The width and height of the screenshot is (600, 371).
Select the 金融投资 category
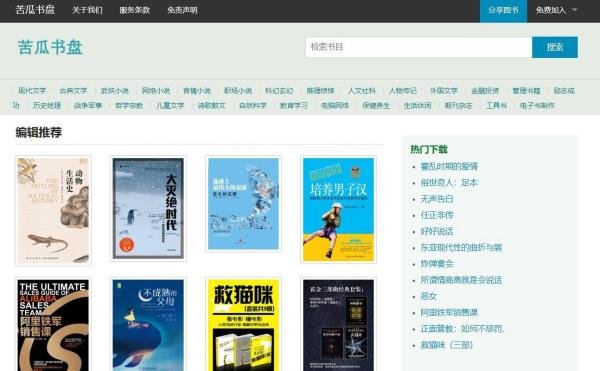[x=485, y=91]
